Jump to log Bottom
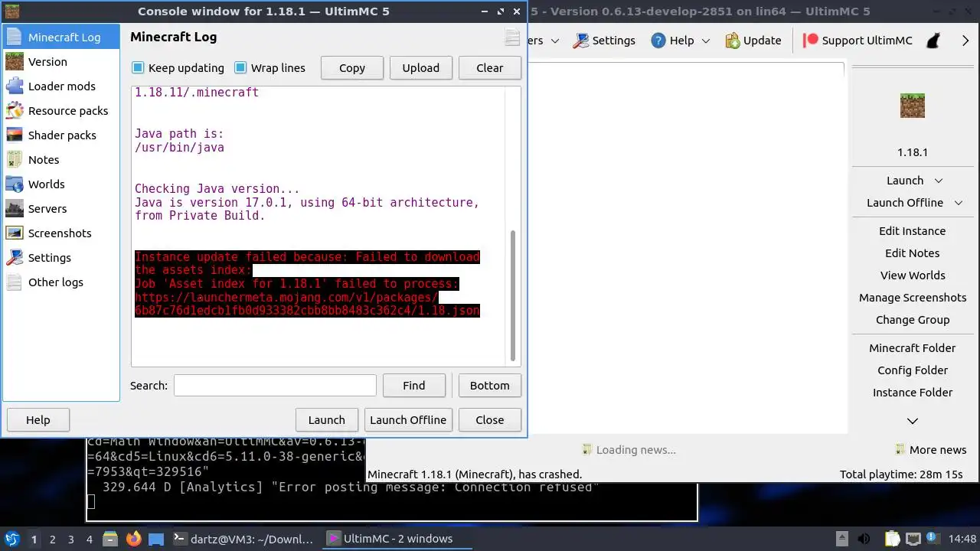Viewport: 980px width, 551px height. 490,385
